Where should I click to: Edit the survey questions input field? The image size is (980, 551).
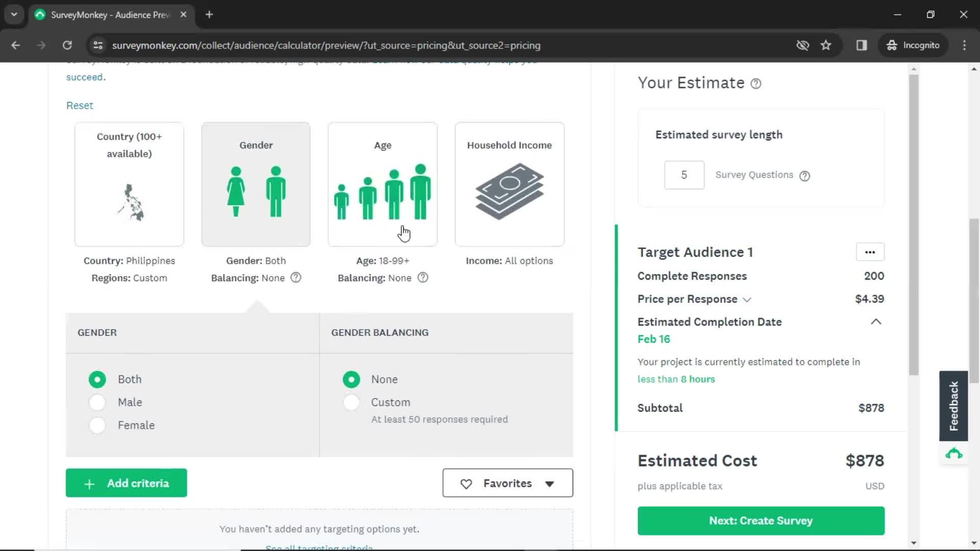tap(684, 175)
